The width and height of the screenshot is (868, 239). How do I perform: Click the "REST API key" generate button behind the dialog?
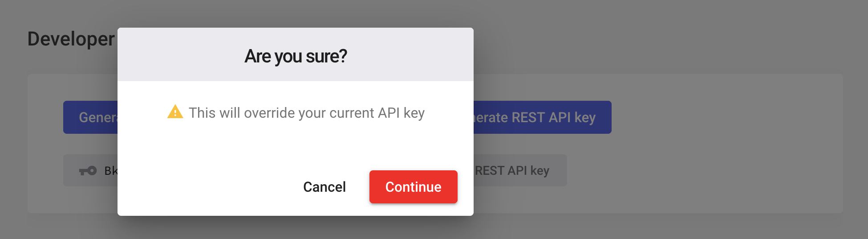[x=543, y=117]
